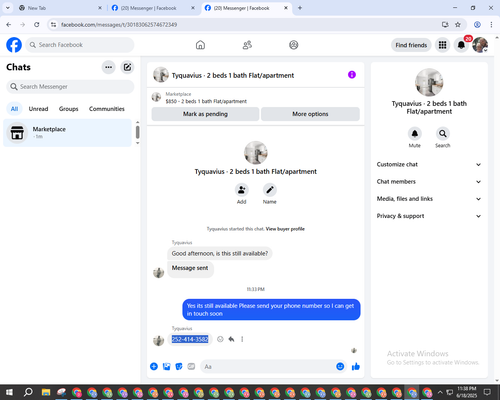500x400 pixels.
Task: Open the Menu grid icon
Action: coord(442,45)
